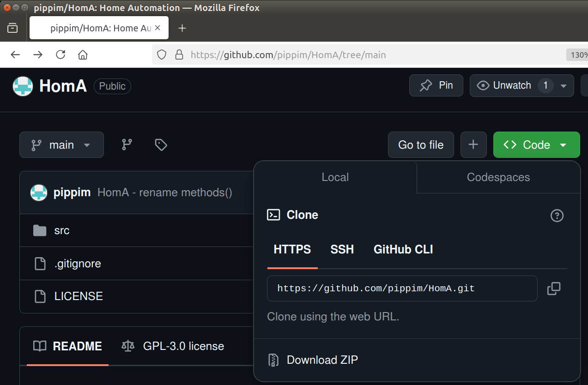The width and height of the screenshot is (588, 385).
Task: Open the LICENSE file link
Action: click(x=79, y=296)
